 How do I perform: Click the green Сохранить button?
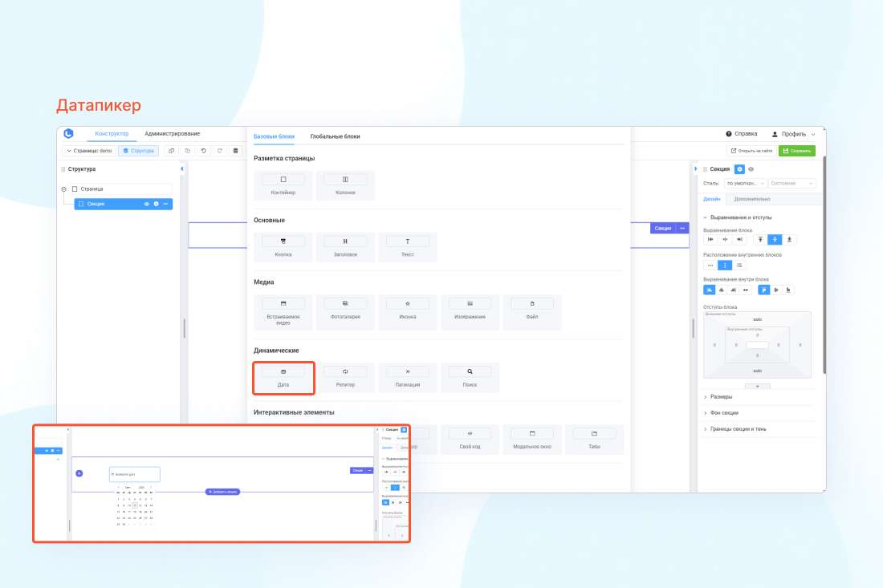point(796,151)
